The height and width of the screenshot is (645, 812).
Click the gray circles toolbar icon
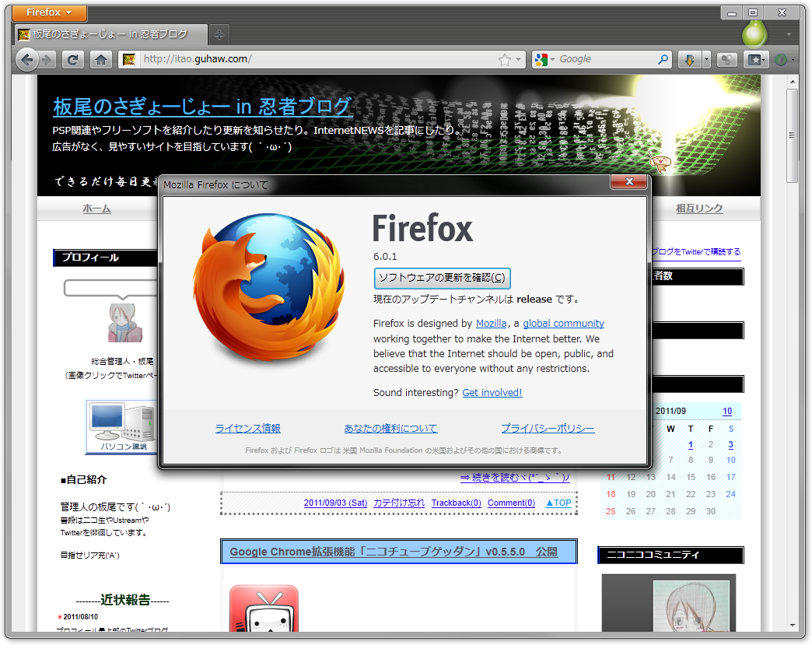click(727, 60)
